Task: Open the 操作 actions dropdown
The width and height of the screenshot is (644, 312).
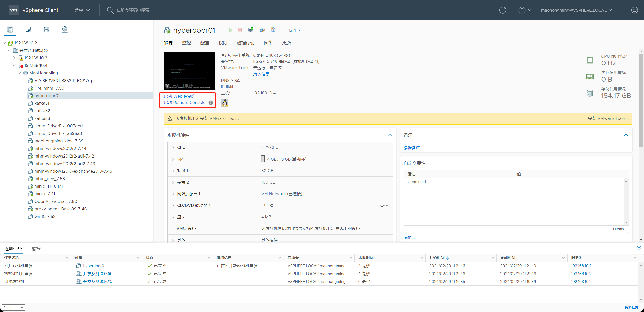Action: click(295, 30)
